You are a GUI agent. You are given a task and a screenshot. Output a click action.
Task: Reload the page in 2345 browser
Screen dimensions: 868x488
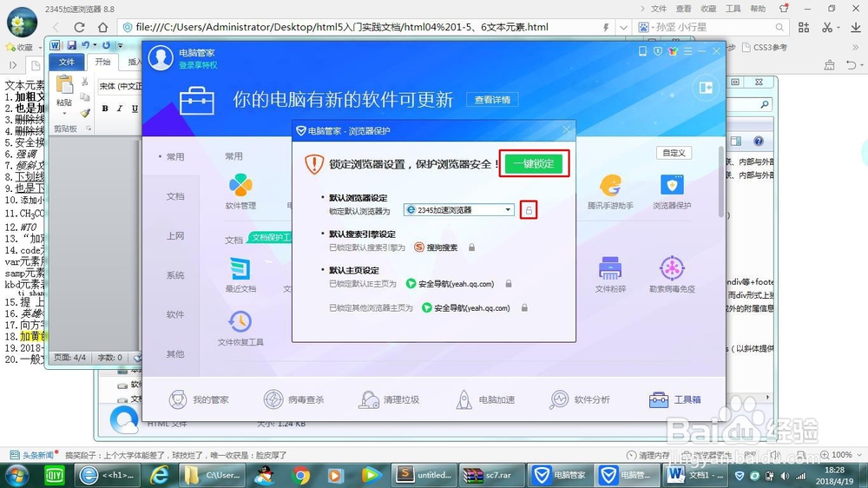79,27
